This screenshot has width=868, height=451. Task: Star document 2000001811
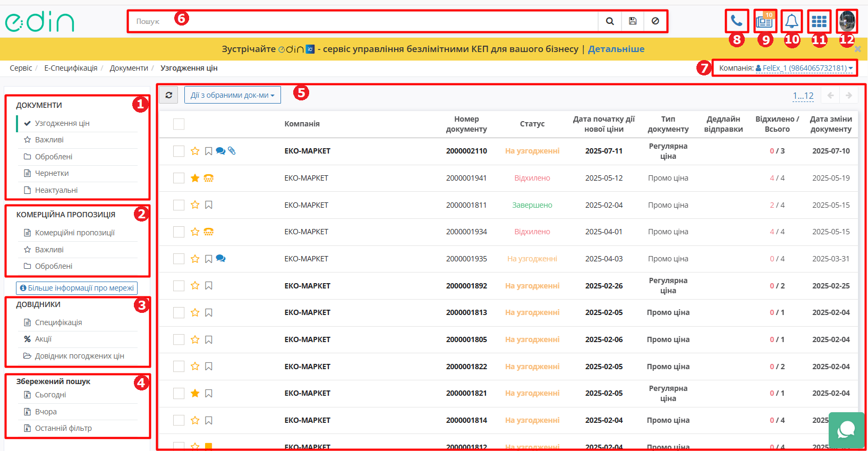coord(195,205)
